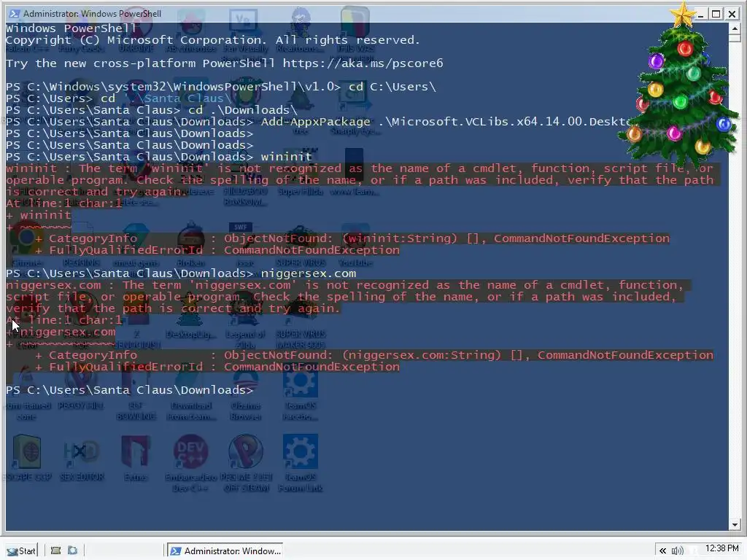The image size is (747, 560).
Task: Click the second quick launch icon in taskbar
Action: click(x=72, y=551)
